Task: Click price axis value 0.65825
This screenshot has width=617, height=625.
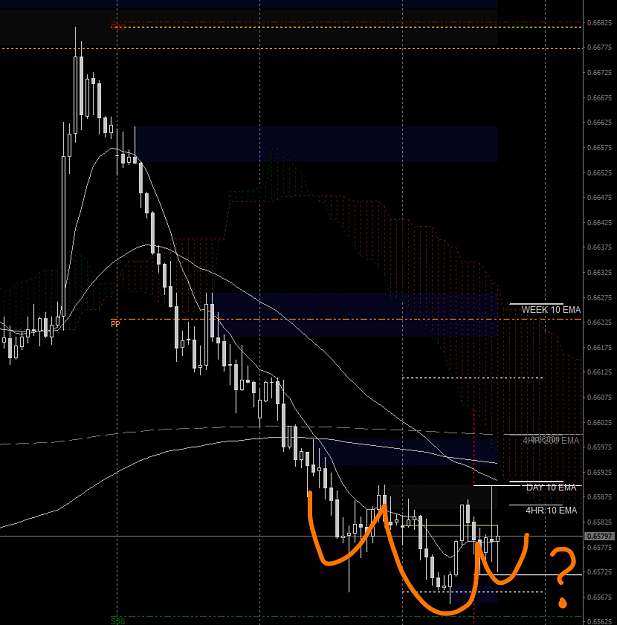Action: point(599,522)
